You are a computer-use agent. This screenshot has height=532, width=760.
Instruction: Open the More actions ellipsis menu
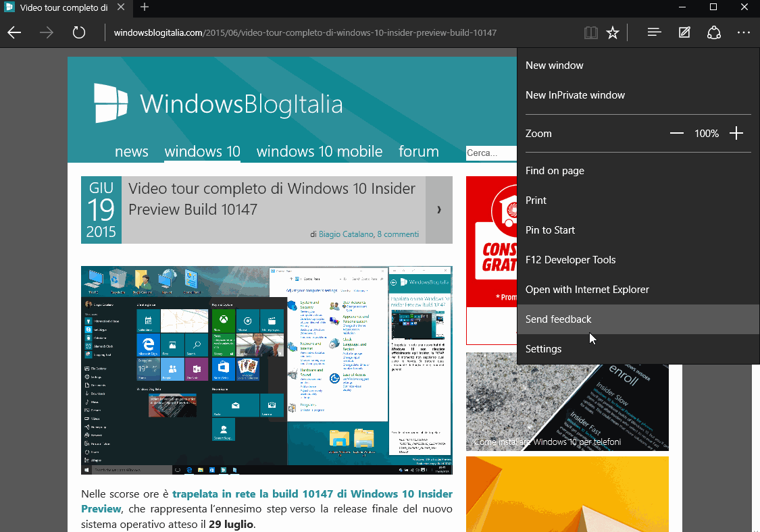click(x=744, y=32)
